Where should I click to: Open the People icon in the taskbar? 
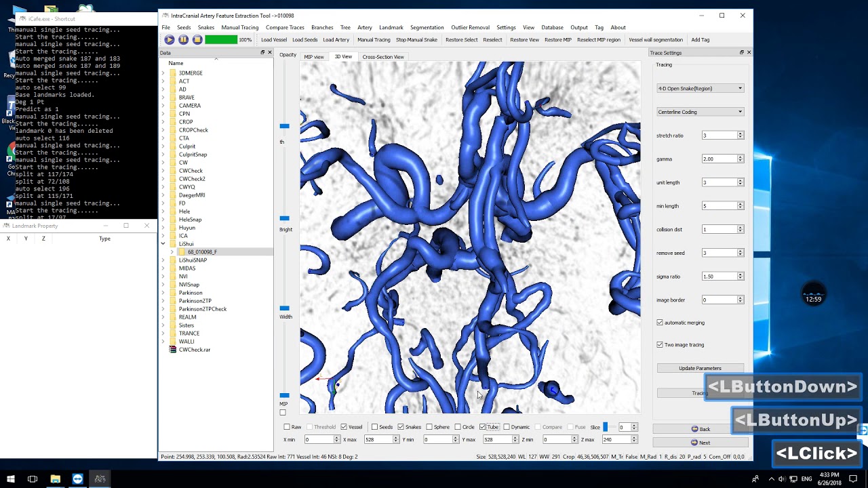click(755, 479)
